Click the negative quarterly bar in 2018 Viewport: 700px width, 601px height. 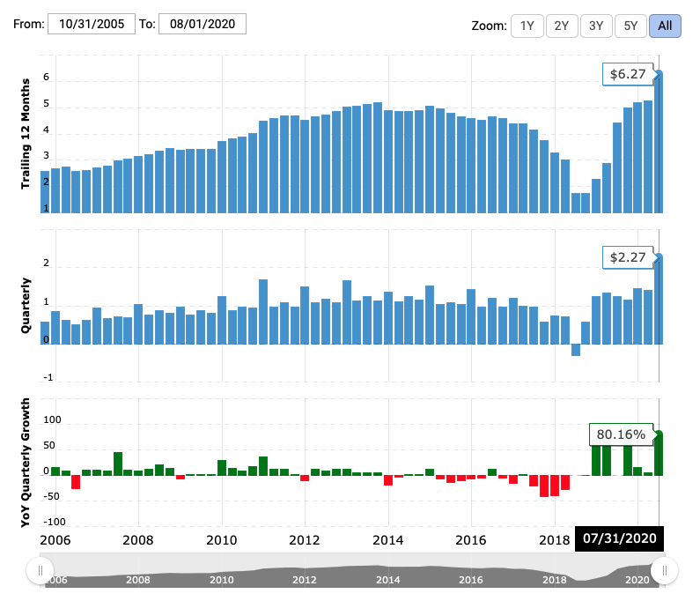[x=576, y=350]
